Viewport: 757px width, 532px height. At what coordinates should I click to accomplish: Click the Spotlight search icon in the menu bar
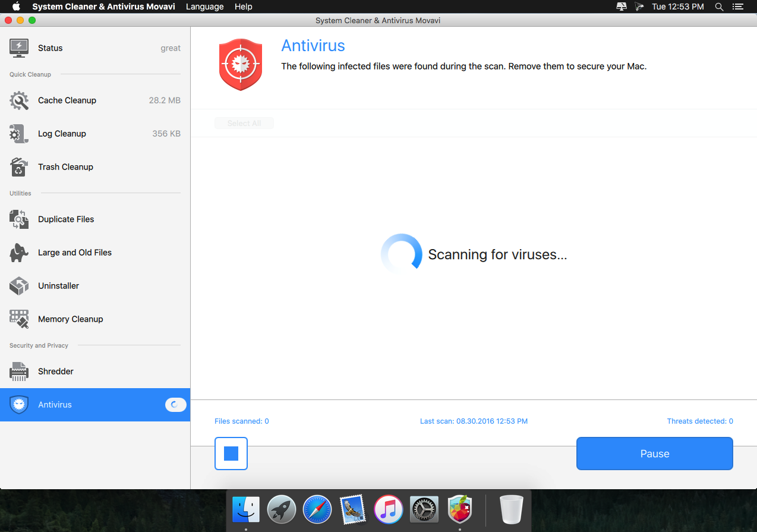[719, 7]
